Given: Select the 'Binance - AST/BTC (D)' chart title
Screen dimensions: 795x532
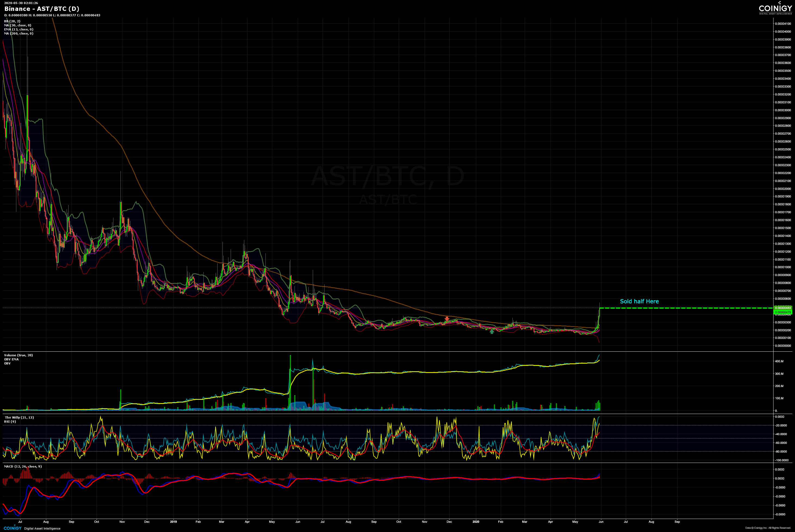Looking at the screenshot, I should coord(41,9).
